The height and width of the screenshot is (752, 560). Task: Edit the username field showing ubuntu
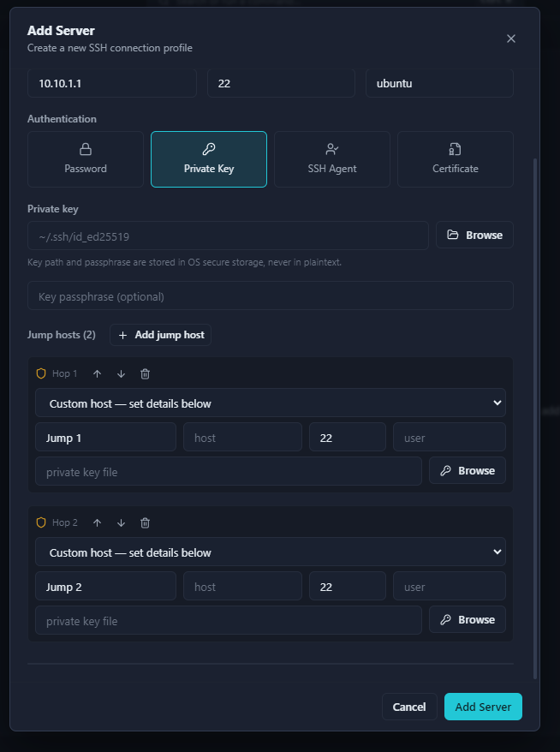(439, 83)
